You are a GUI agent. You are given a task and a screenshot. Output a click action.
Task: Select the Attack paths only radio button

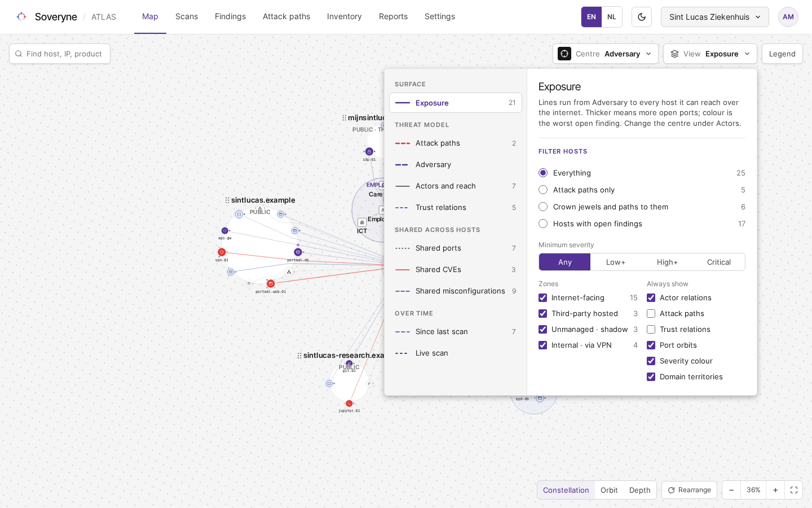pos(543,190)
